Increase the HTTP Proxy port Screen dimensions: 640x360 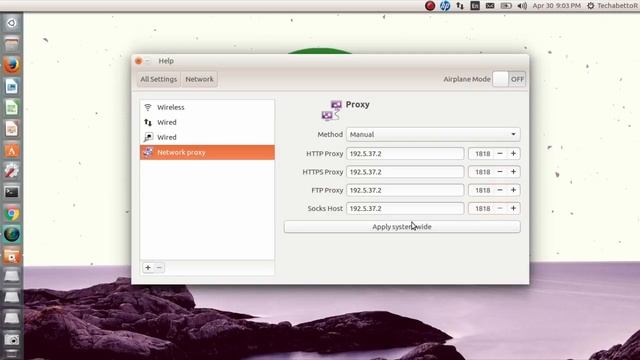tap(513, 153)
